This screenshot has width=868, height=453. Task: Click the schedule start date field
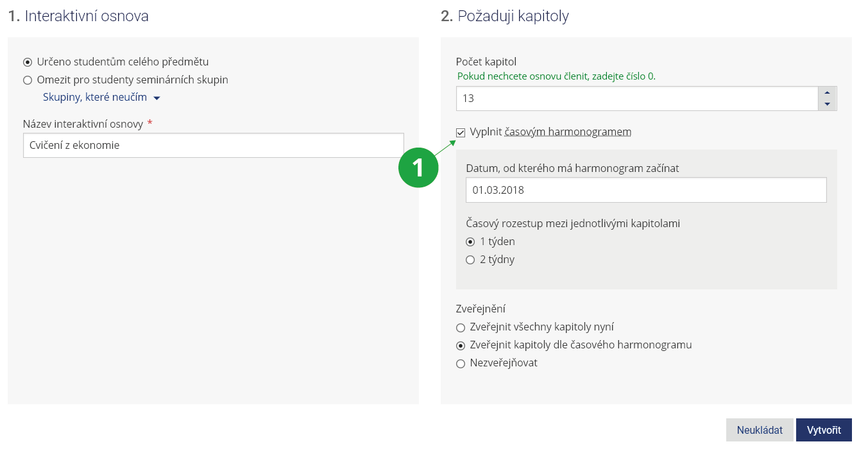point(646,190)
